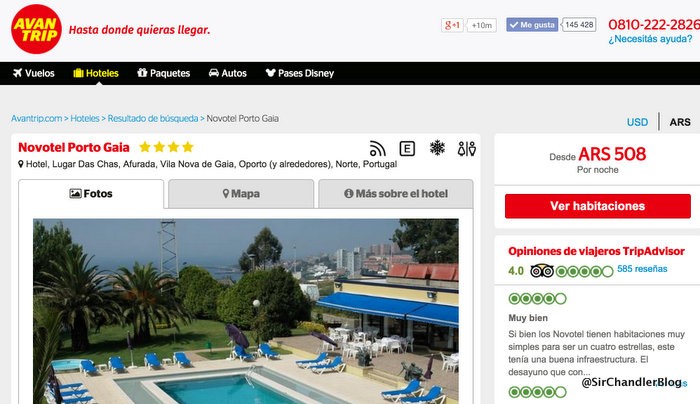Open the Autos menu item
Screen dimensions: 700x404
click(228, 73)
